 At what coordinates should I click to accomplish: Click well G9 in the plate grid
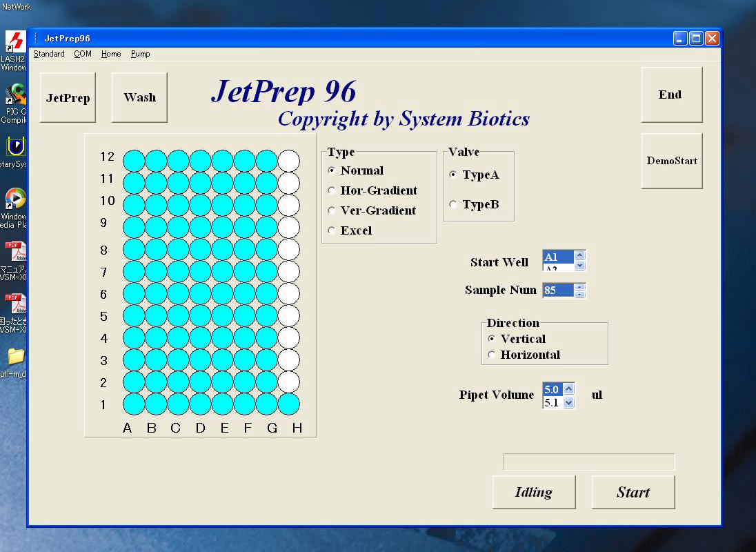(267, 227)
